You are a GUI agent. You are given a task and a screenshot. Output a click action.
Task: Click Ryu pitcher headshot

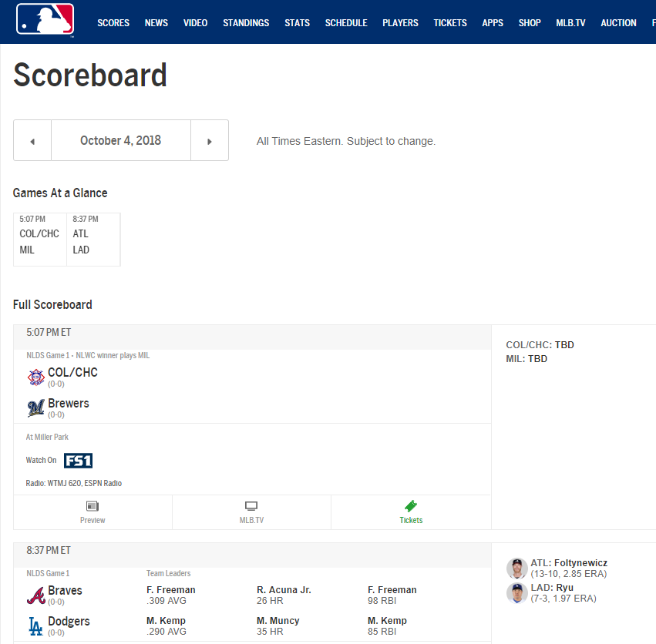click(x=517, y=593)
